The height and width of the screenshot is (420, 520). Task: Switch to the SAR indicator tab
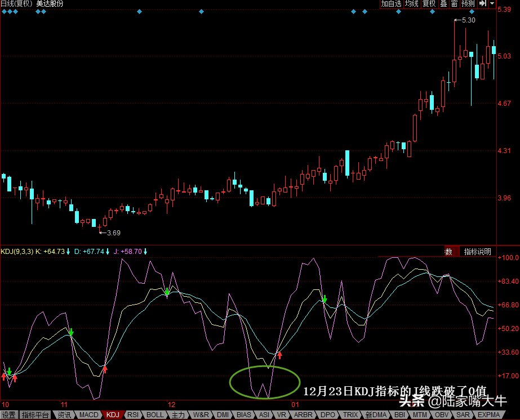pyautogui.click(x=463, y=415)
